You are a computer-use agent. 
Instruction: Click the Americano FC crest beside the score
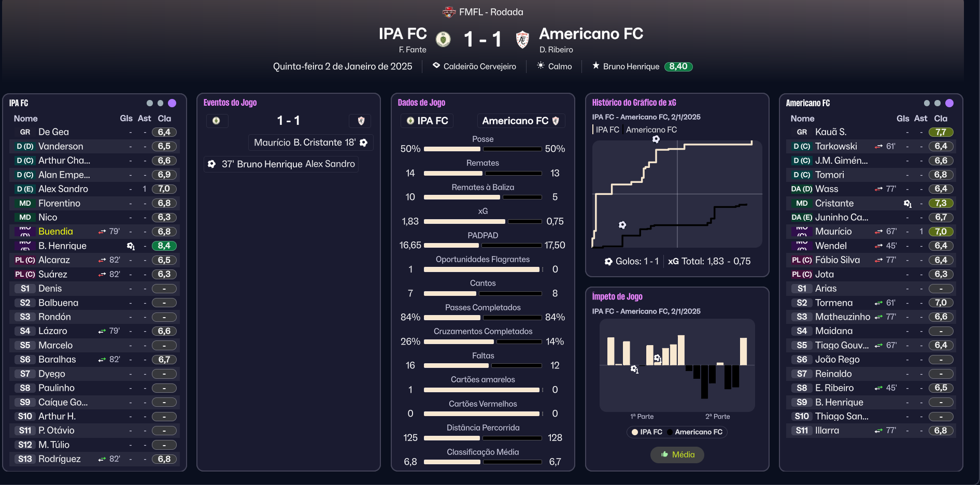click(x=522, y=39)
